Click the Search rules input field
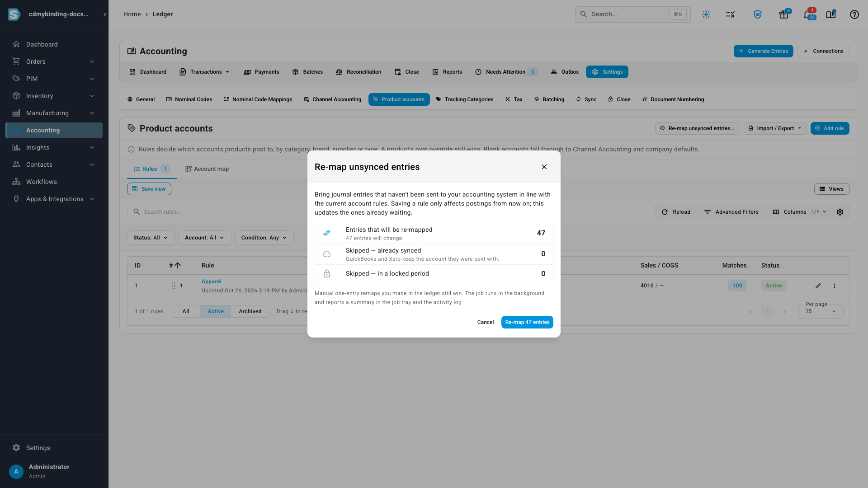Image resolution: width=868 pixels, height=488 pixels. pyautogui.click(x=217, y=212)
